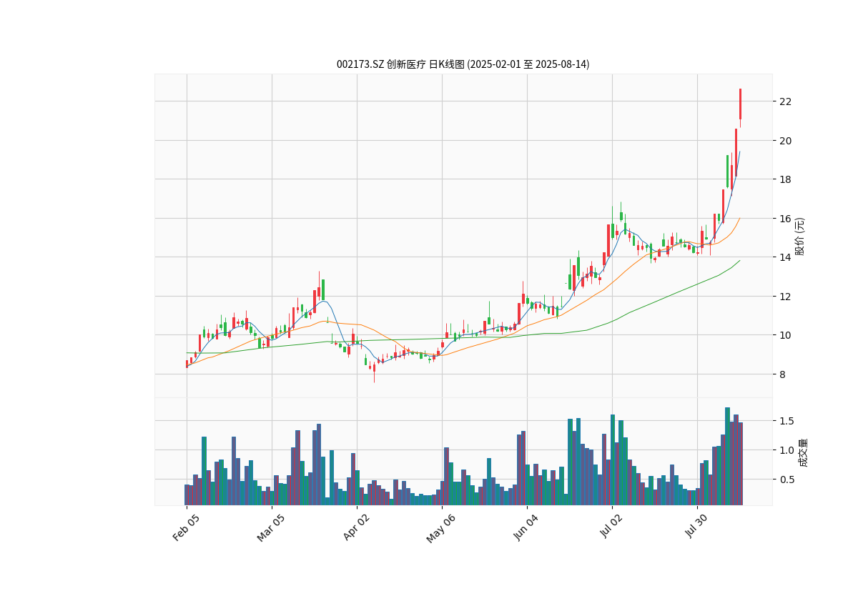Select the 成交量 volume axis label

(802, 452)
